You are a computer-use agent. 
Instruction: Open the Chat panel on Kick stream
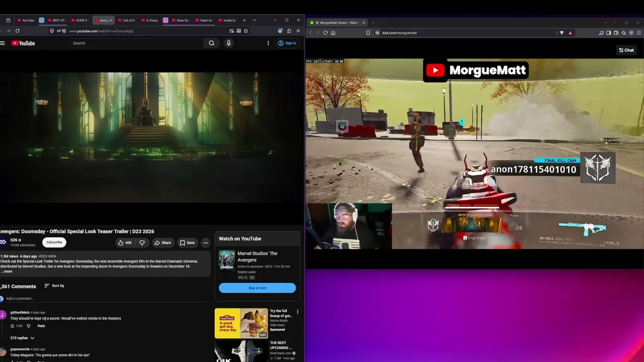tap(626, 50)
